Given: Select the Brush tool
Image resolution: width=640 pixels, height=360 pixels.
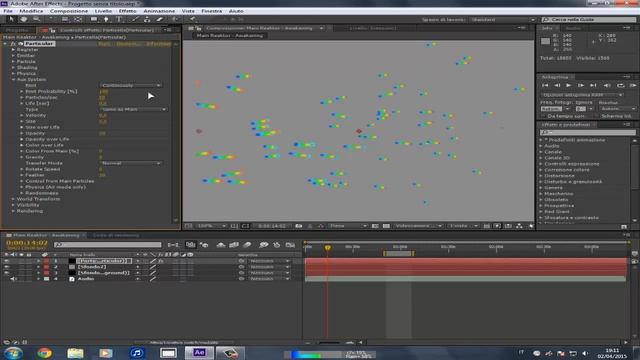Looking at the screenshot, I should click(135, 19).
